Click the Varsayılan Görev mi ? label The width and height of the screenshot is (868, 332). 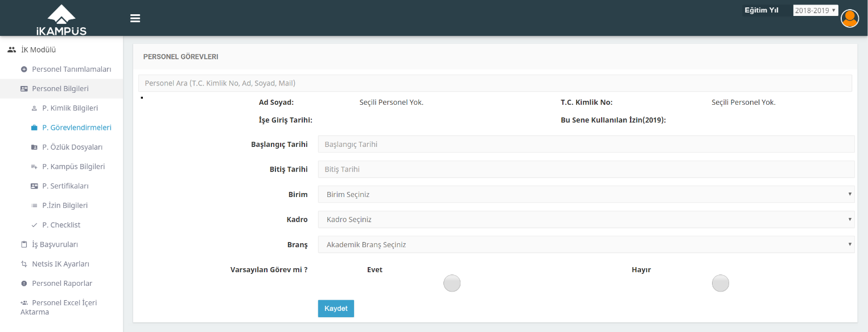(269, 270)
